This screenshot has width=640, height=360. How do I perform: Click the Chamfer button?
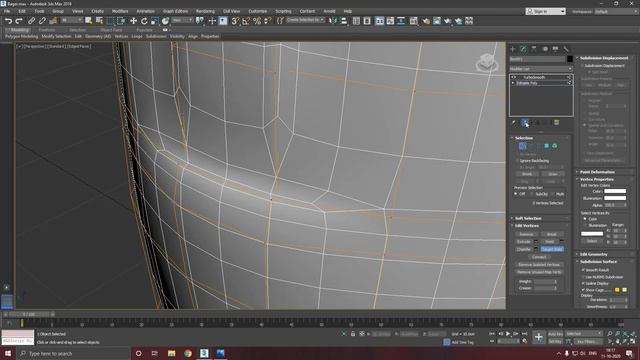coord(524,249)
